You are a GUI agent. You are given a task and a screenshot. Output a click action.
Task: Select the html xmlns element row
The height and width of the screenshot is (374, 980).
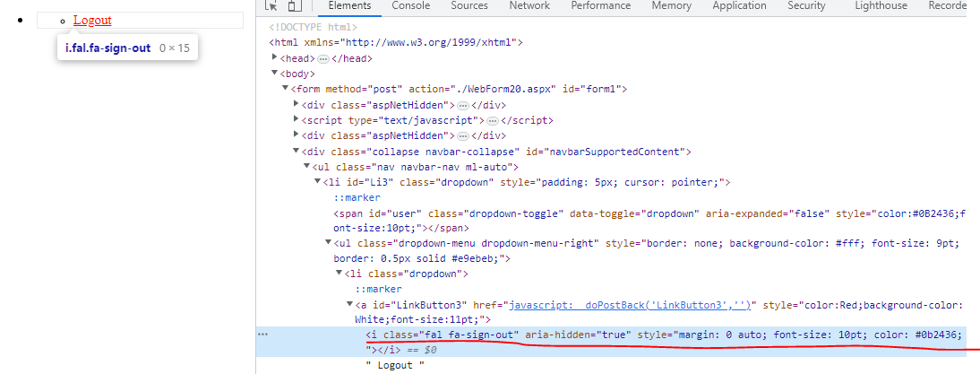pos(395,43)
